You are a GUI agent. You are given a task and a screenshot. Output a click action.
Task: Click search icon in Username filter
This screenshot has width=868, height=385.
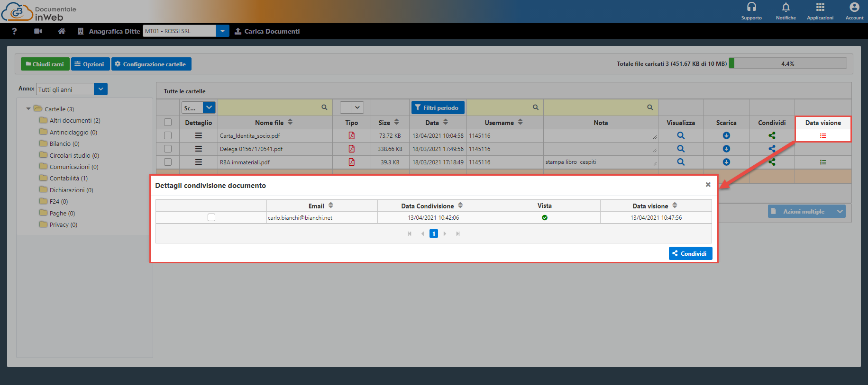click(x=535, y=107)
